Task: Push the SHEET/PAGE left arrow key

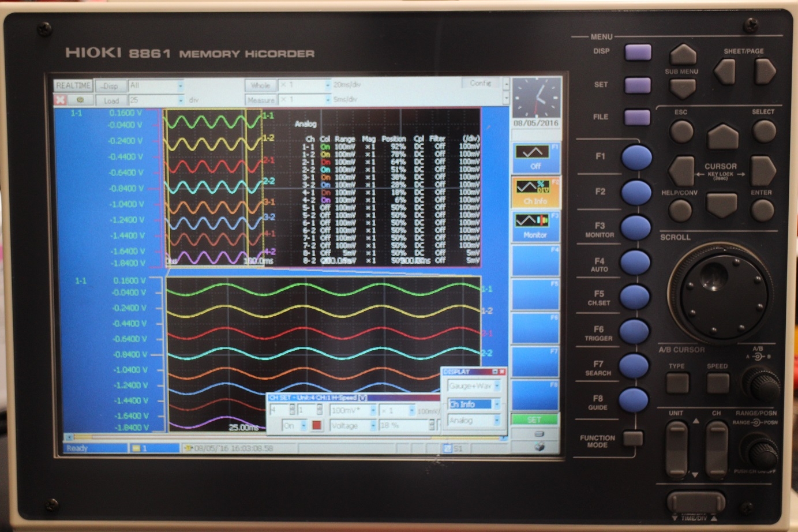Action: tap(725, 72)
